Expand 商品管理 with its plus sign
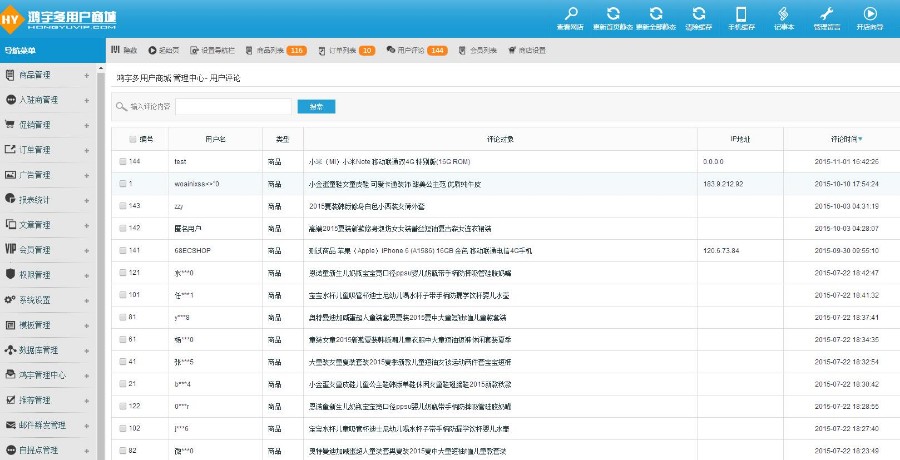Viewport: 900px width, 460px height. click(87, 75)
